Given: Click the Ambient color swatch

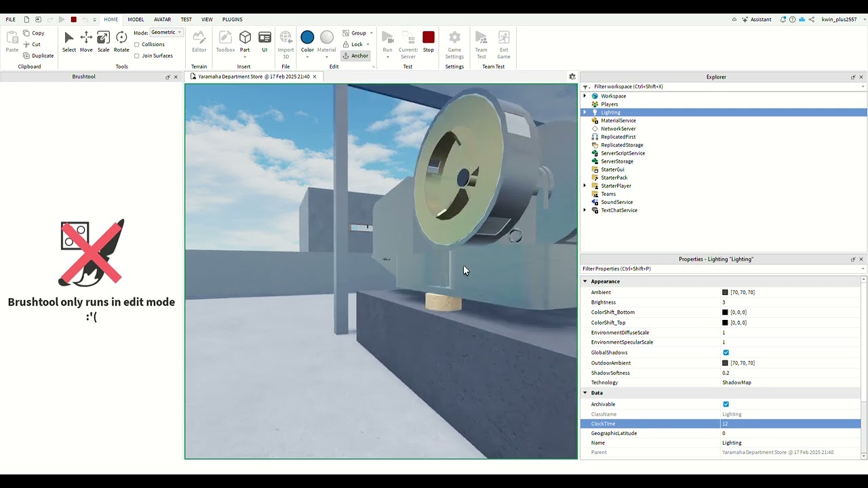Looking at the screenshot, I should [x=725, y=293].
